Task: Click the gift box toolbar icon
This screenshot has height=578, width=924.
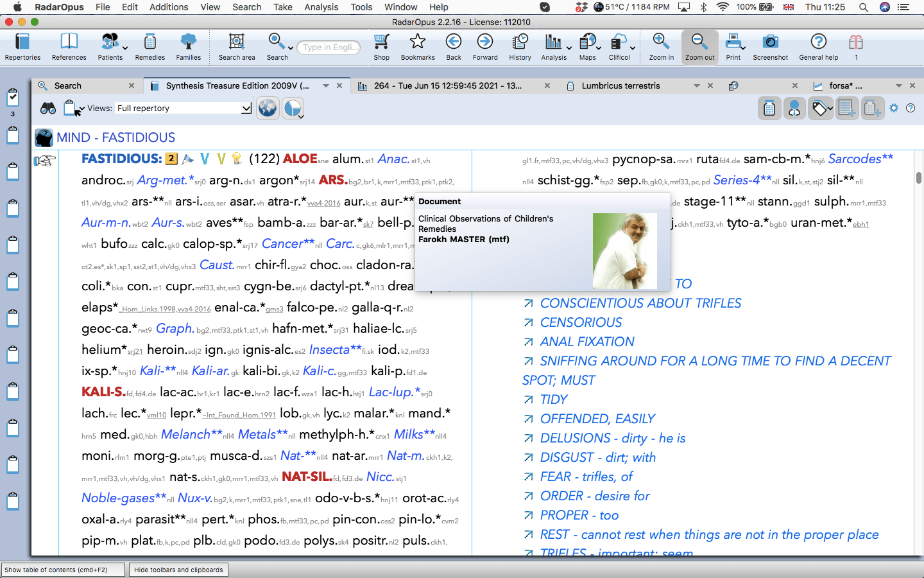Action: [855, 47]
